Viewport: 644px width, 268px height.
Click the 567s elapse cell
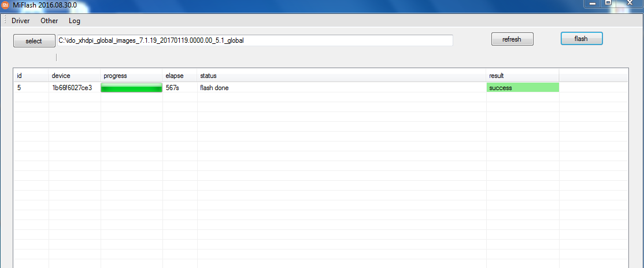(x=180, y=87)
